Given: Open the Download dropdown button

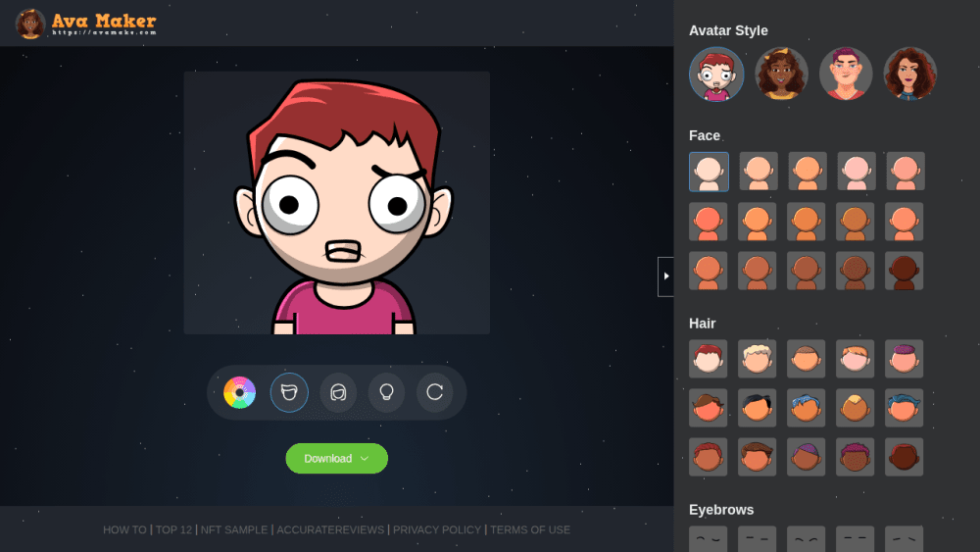Looking at the screenshot, I should click(337, 458).
